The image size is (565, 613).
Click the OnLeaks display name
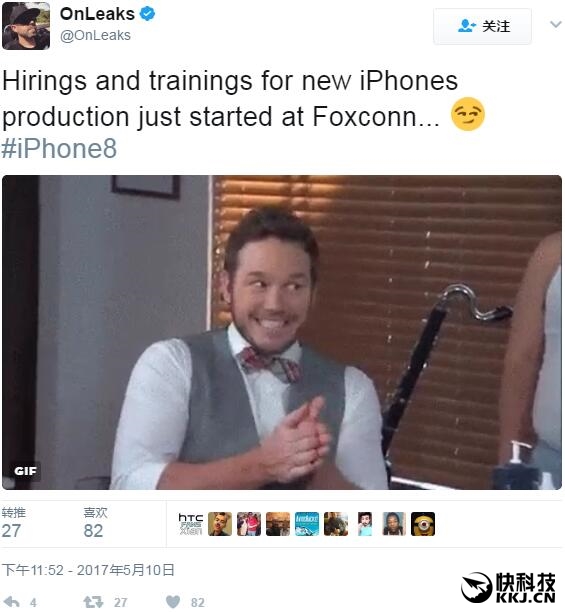(x=97, y=14)
